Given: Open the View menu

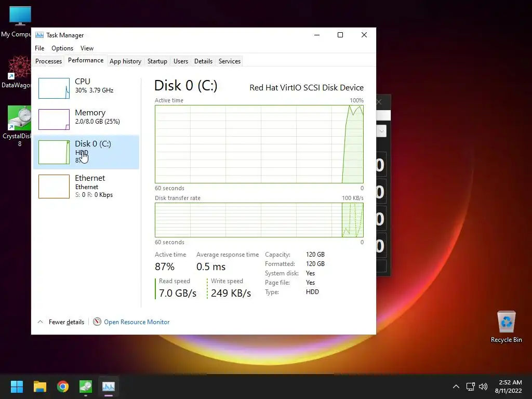Looking at the screenshot, I should 87,48.
